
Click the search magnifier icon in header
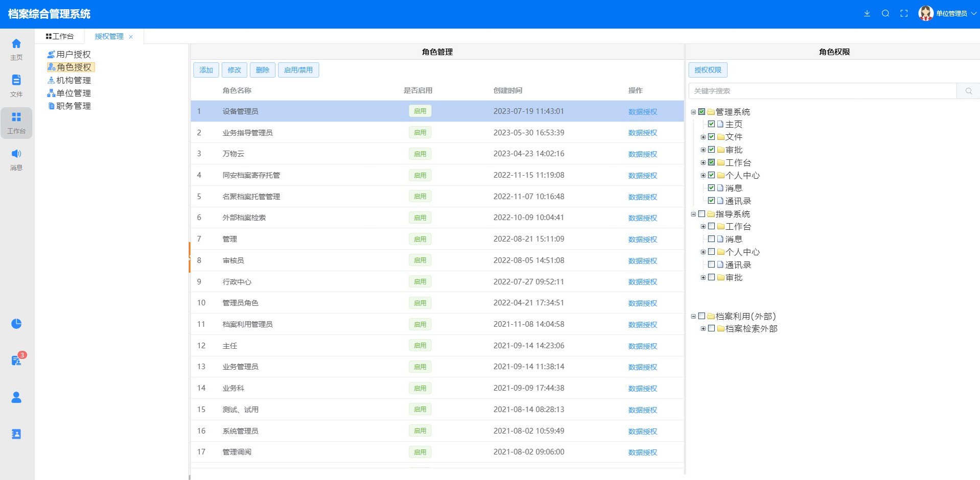point(885,14)
